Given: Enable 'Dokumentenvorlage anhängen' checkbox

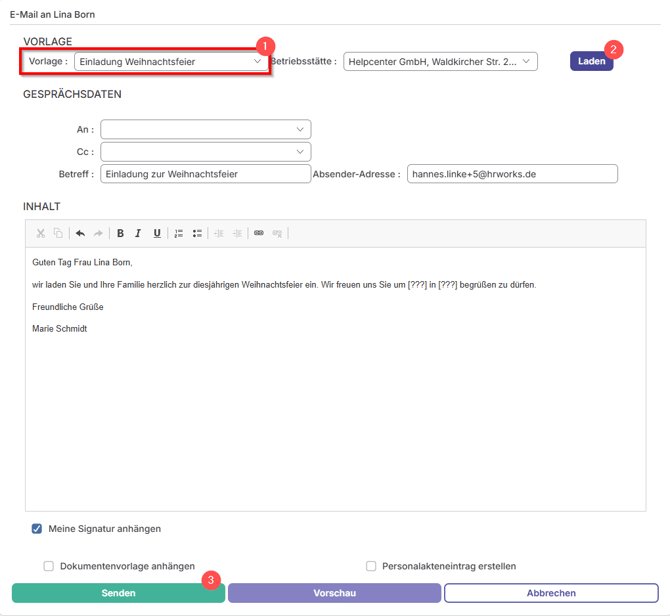Looking at the screenshot, I should (48, 566).
